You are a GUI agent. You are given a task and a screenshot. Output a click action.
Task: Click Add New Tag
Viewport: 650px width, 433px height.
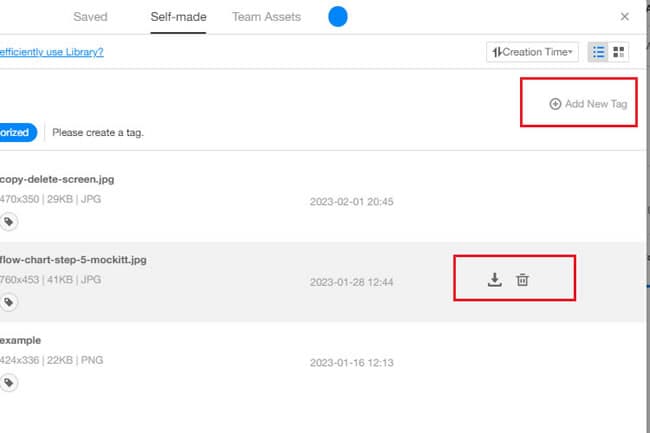[x=588, y=104]
